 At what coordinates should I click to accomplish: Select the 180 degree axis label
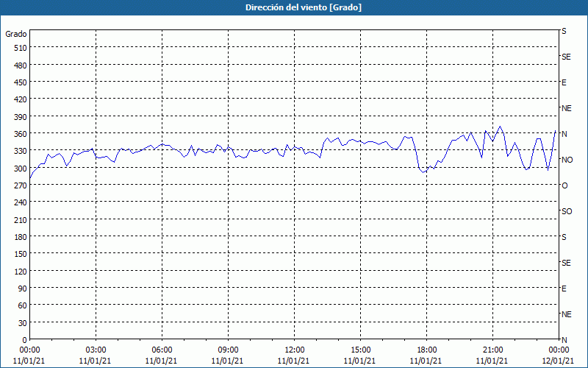coord(21,237)
